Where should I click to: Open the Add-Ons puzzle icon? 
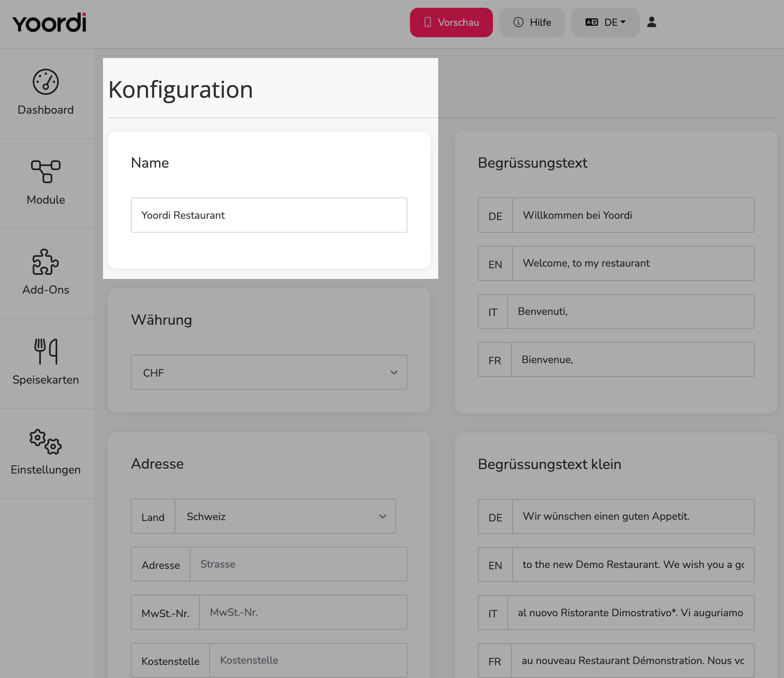[x=46, y=262]
